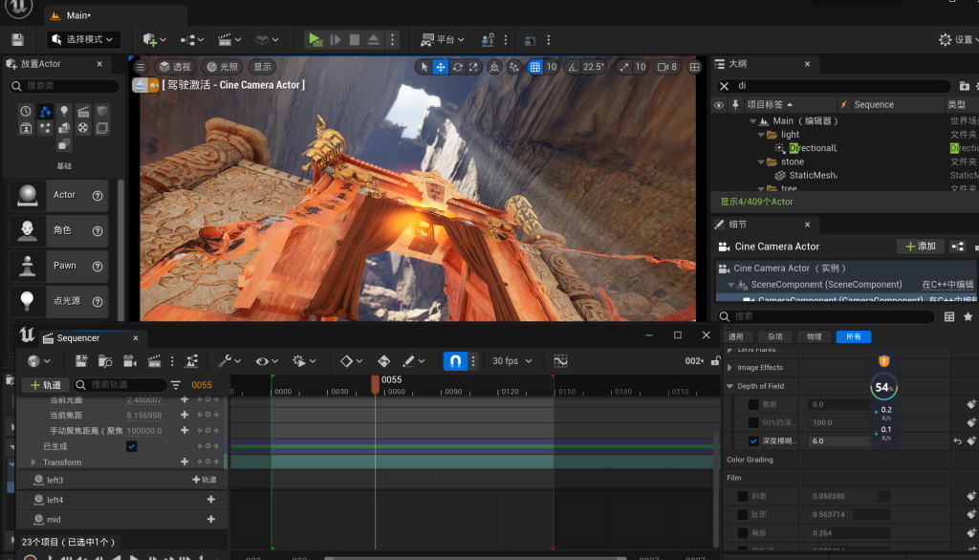Click the Stop simulation button
979x560 pixels.
coord(354,40)
